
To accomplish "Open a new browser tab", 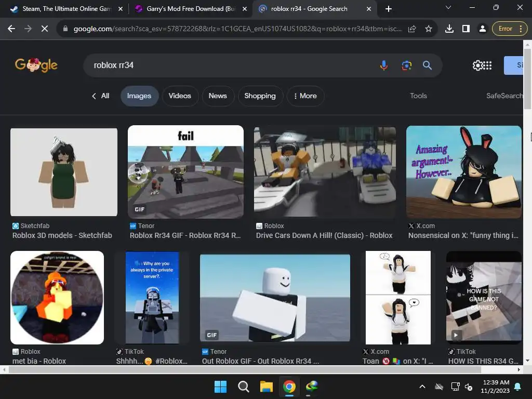I will [389, 9].
